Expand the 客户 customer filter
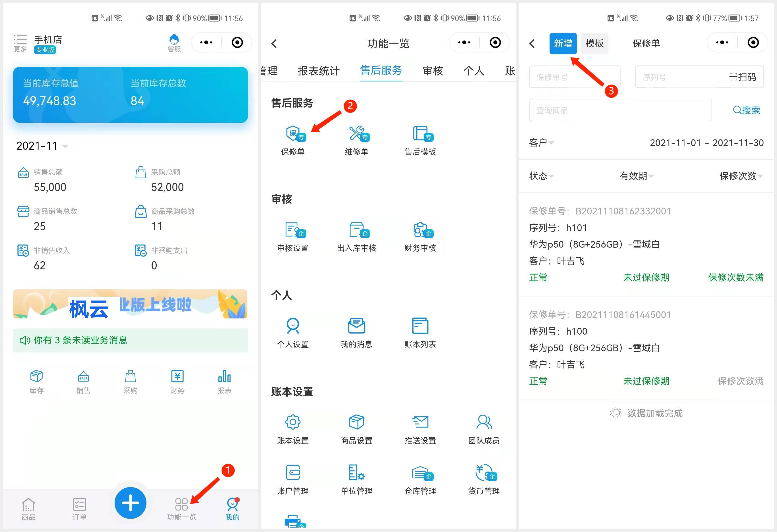This screenshot has height=532, width=777. click(541, 143)
